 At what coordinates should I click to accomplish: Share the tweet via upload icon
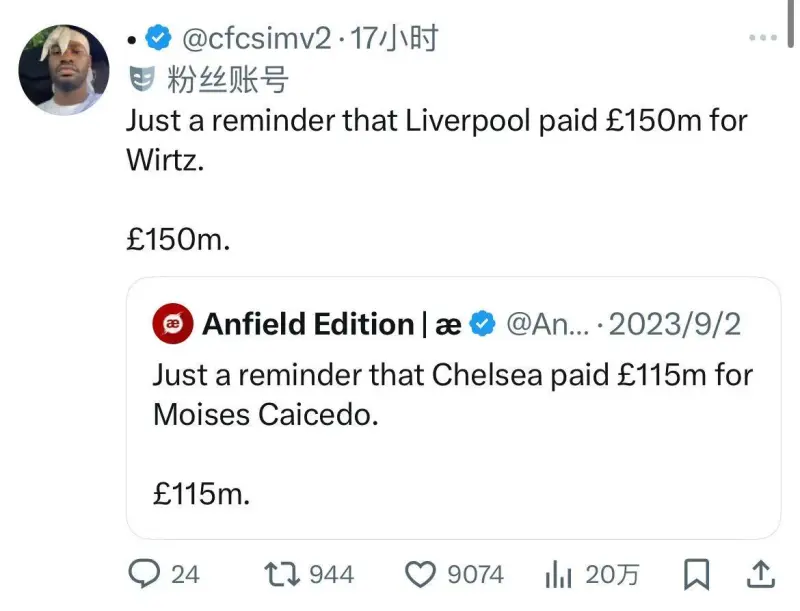tap(759, 573)
